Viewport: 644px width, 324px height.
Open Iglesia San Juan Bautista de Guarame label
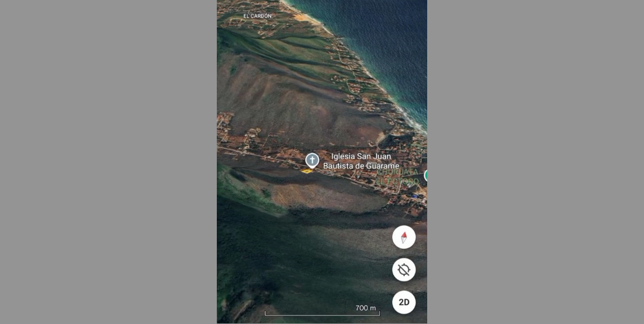click(x=361, y=161)
